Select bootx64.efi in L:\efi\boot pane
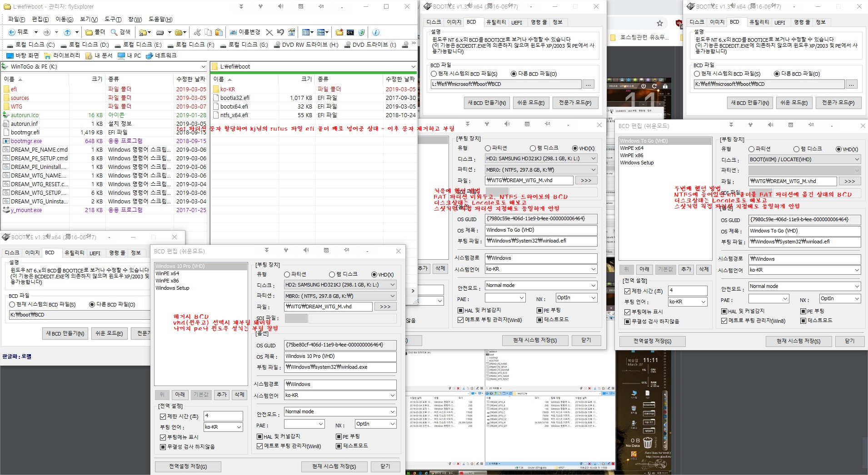Viewport: 868px width, 475px height. point(234,106)
